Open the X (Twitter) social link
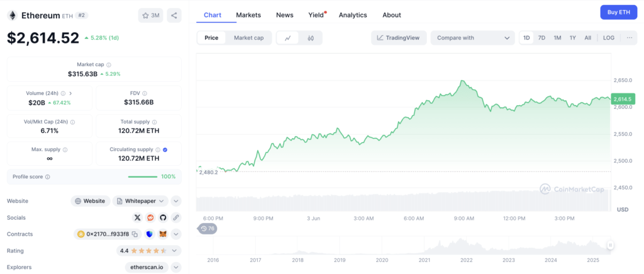 pyautogui.click(x=138, y=218)
